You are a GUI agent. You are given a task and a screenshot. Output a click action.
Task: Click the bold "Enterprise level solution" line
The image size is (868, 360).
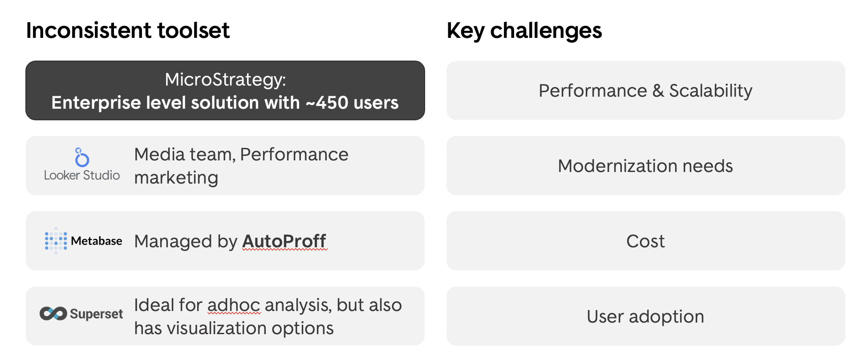175,103
